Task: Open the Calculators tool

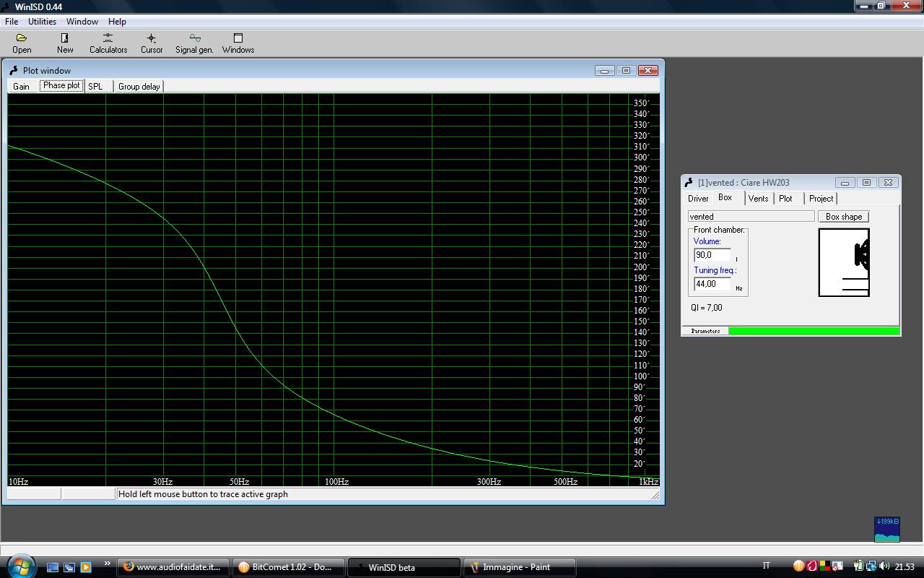Action: coord(108,43)
